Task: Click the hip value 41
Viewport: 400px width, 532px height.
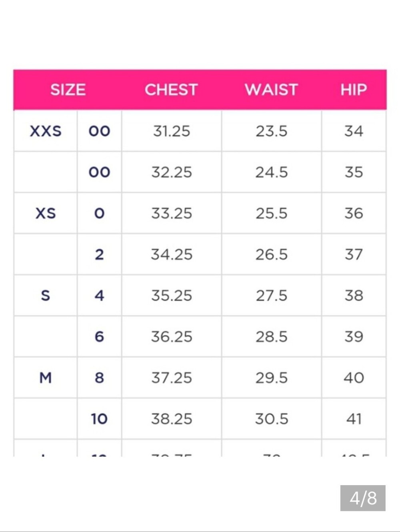Action: [354, 419]
